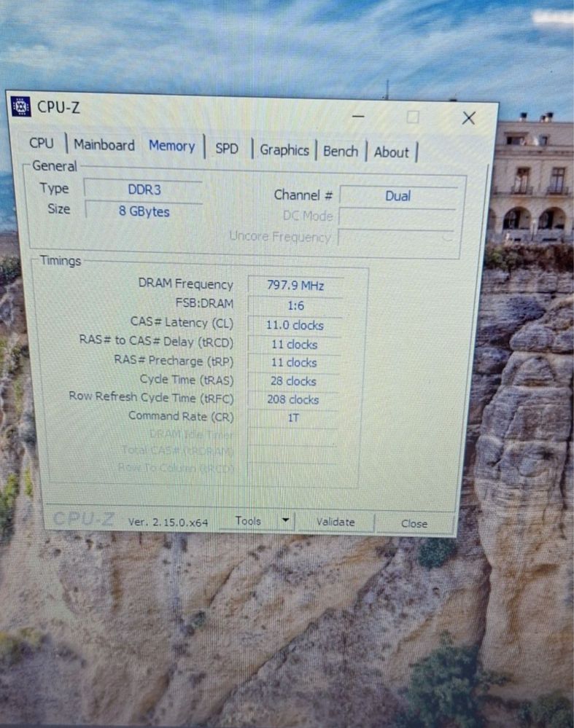The height and width of the screenshot is (728, 574).
Task: Click the DDR3 memory type field
Action: [x=144, y=189]
